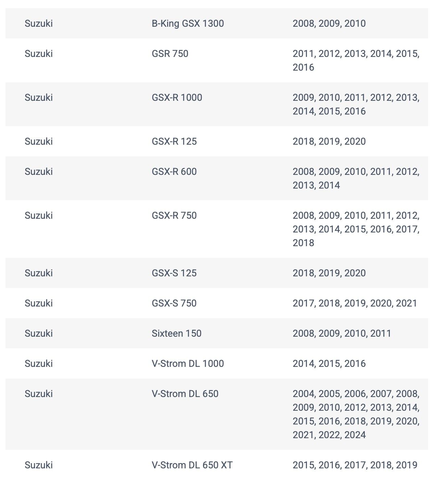The height and width of the screenshot is (480, 448).
Task: Click the V-Strom DL 650 XT model
Action: coord(192,465)
